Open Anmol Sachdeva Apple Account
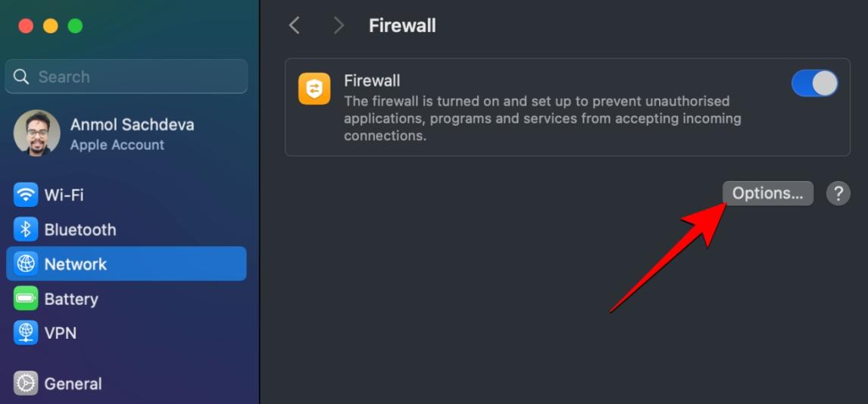The height and width of the screenshot is (404, 868). click(x=132, y=133)
